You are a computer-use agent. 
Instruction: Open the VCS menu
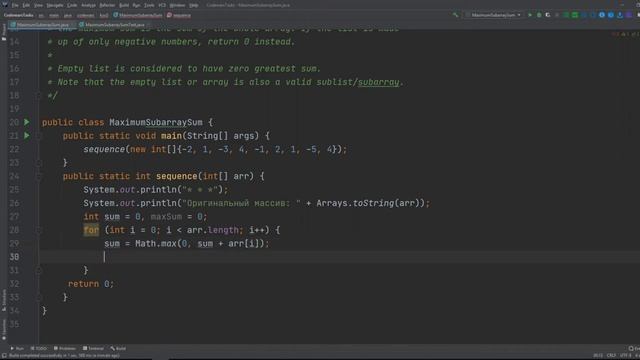pos(162,5)
